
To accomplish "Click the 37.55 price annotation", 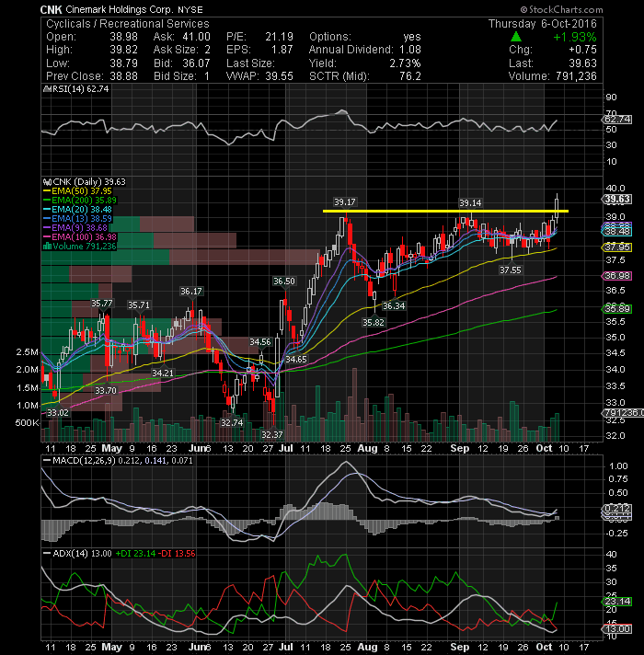I will (x=511, y=270).
